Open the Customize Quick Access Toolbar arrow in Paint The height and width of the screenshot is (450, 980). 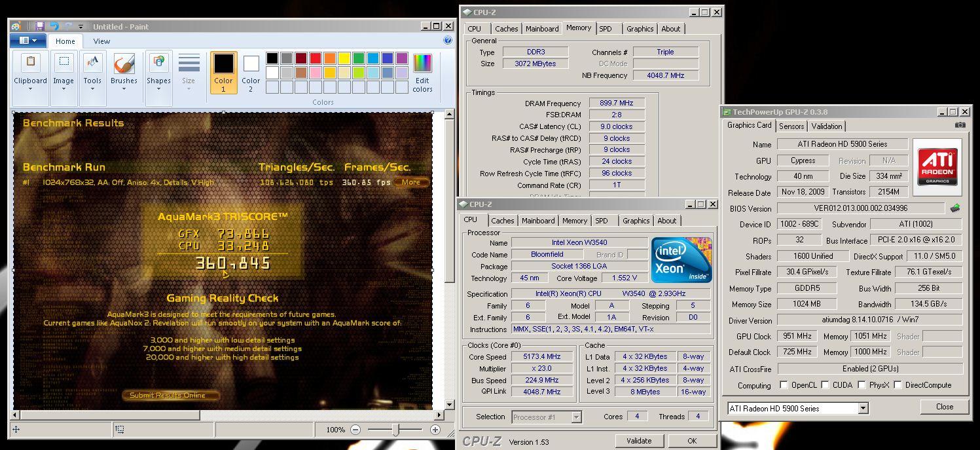point(81,27)
